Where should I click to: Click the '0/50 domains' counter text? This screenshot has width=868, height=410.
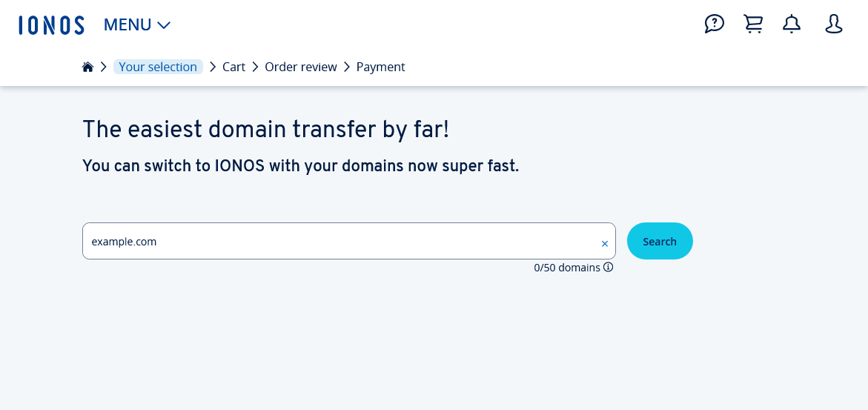click(566, 268)
